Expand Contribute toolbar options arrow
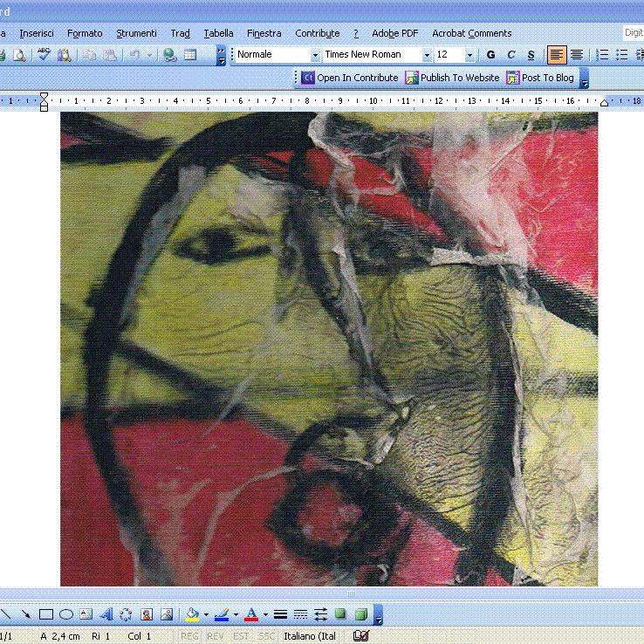 (584, 78)
